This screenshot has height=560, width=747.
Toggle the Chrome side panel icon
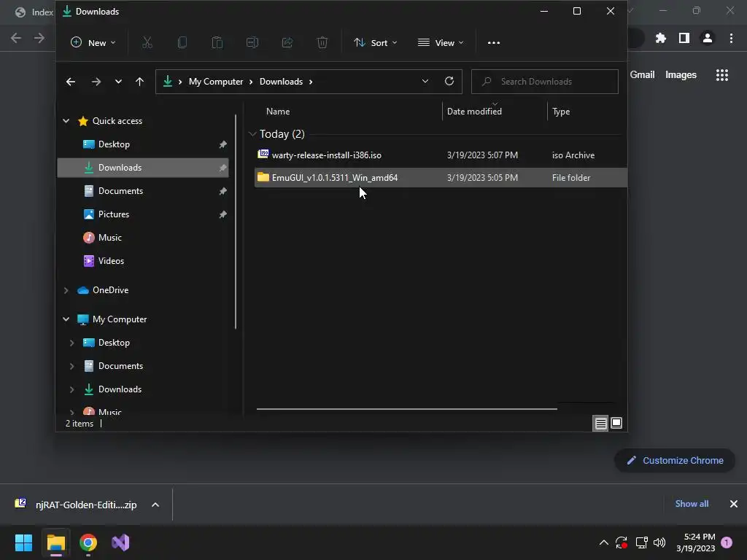[684, 38]
